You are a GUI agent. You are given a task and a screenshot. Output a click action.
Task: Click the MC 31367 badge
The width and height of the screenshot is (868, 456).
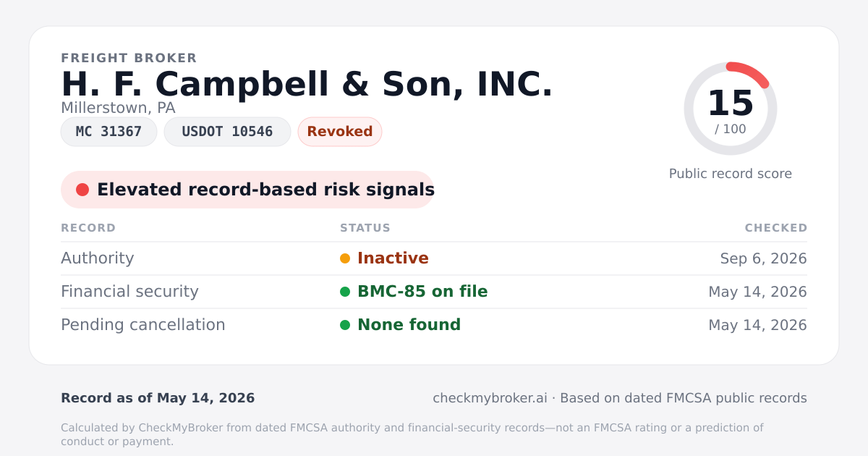tap(109, 132)
